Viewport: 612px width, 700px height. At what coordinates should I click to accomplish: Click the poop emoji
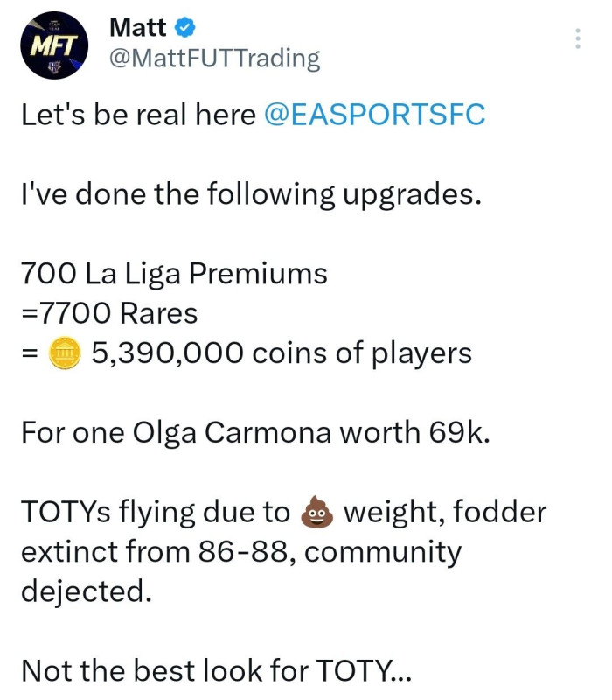click(x=316, y=512)
